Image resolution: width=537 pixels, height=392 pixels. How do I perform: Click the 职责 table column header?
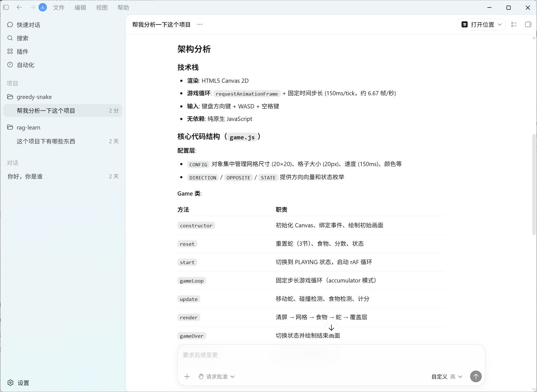click(281, 210)
